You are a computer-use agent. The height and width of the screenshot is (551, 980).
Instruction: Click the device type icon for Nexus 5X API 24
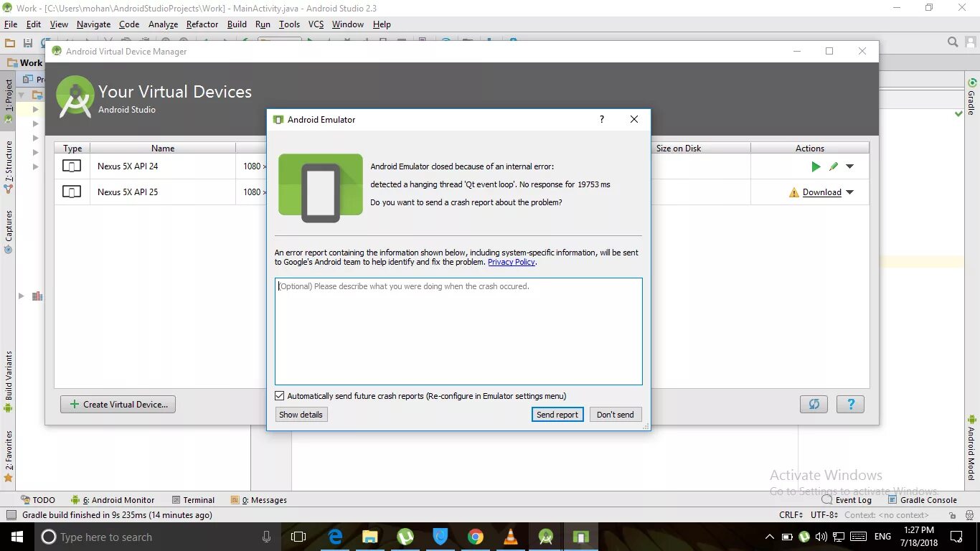[x=72, y=166]
